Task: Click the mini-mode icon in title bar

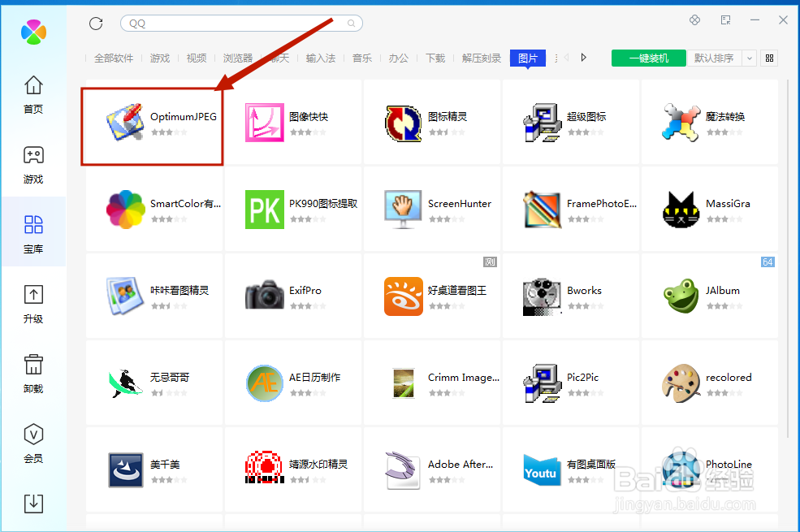Action: point(725,19)
